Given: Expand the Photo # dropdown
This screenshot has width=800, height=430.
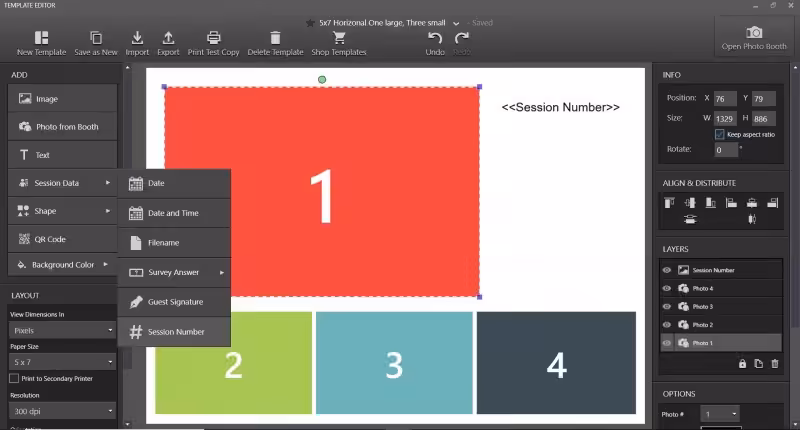Looking at the screenshot, I should click(x=720, y=413).
